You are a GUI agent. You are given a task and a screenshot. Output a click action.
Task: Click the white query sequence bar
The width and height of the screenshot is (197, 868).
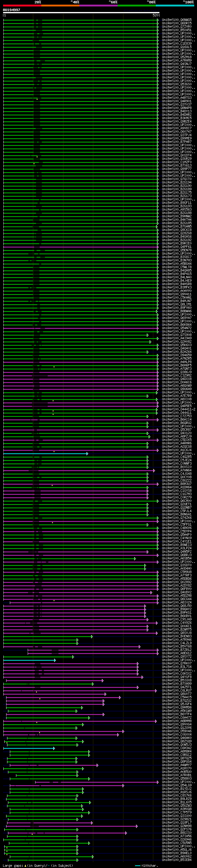click(81, 13)
